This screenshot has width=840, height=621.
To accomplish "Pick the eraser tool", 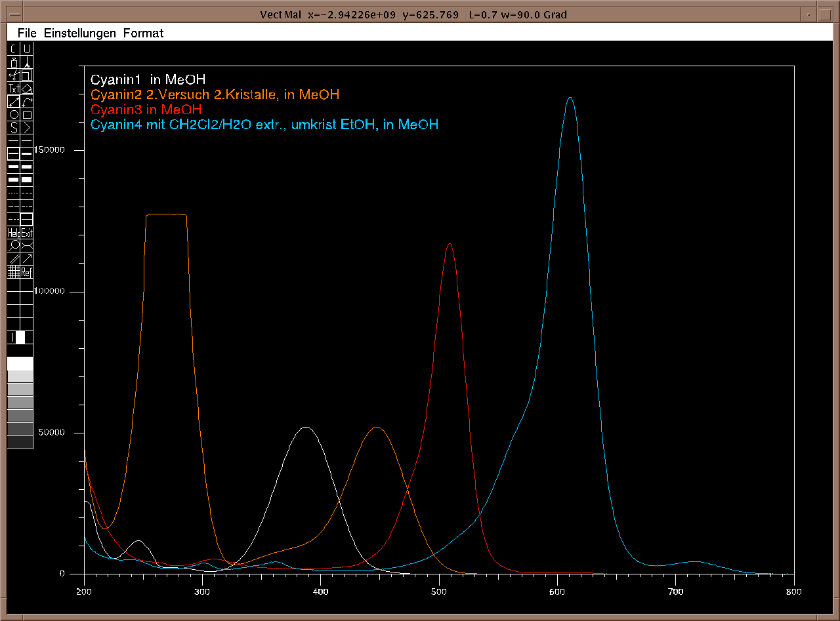I will [27, 89].
